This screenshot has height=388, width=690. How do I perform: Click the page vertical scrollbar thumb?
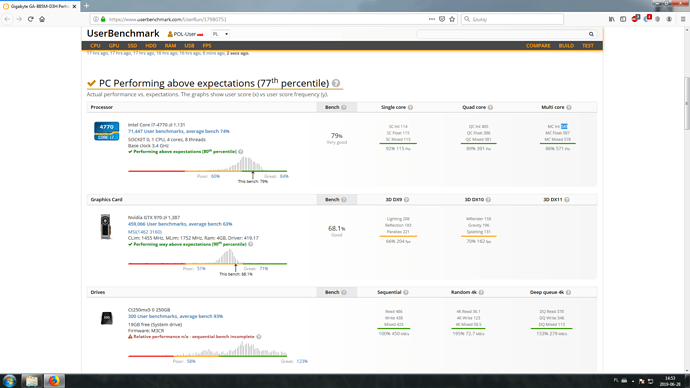(686, 103)
